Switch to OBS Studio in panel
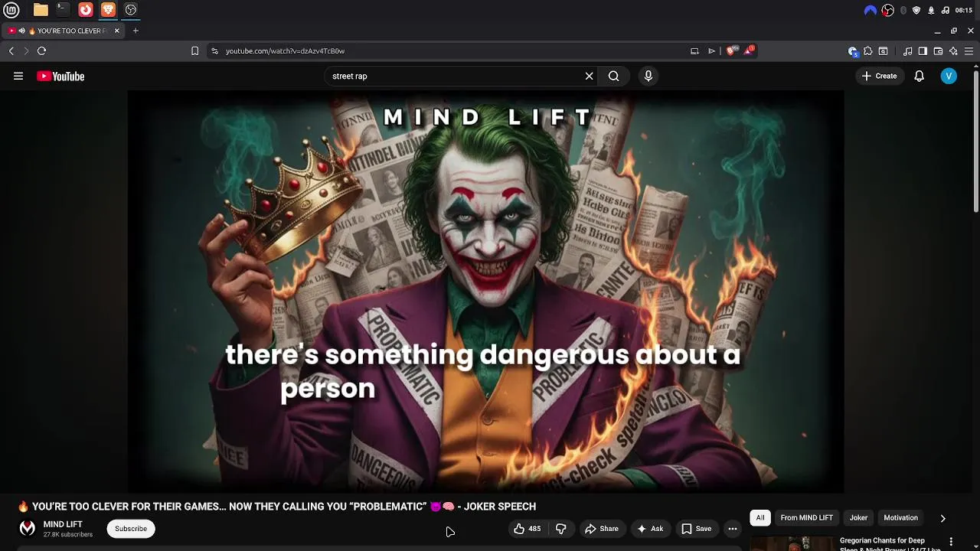 131,10
